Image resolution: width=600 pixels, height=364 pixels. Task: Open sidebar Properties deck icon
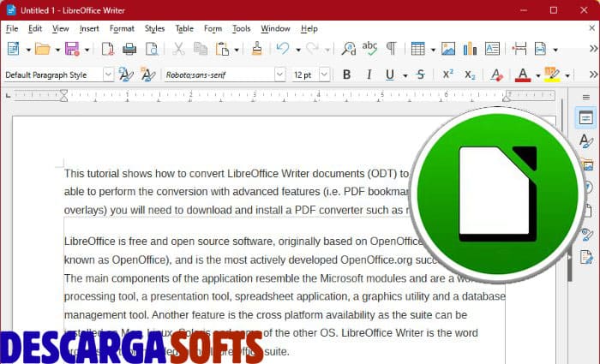(x=585, y=118)
